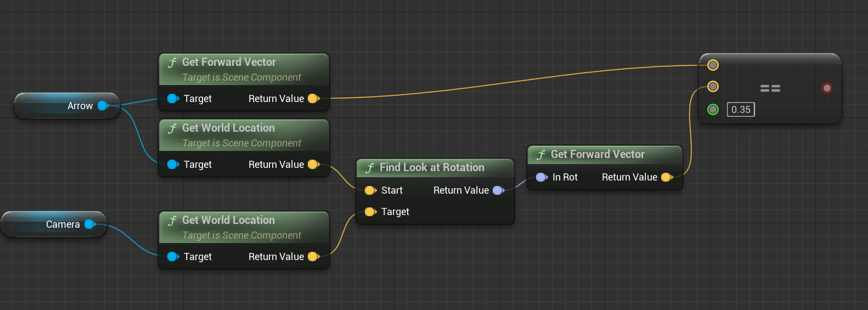The width and height of the screenshot is (868, 310).
Task: Click the green tolerance pin beside 0.35
Action: pos(713,110)
